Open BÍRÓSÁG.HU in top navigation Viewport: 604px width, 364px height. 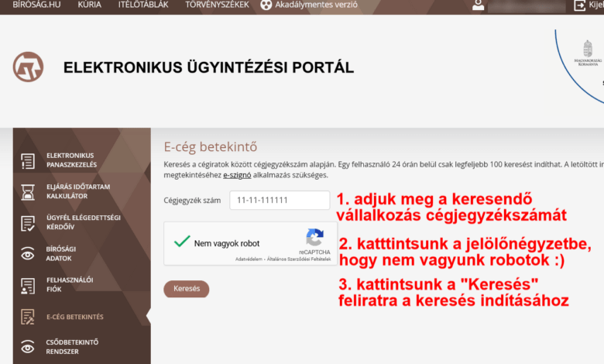tap(36, 5)
